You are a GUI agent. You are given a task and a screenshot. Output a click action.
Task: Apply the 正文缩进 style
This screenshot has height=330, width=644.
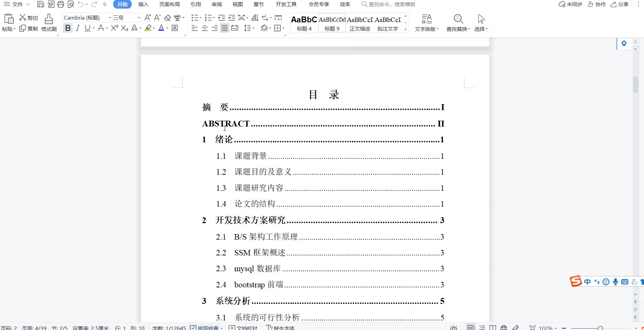point(360,23)
